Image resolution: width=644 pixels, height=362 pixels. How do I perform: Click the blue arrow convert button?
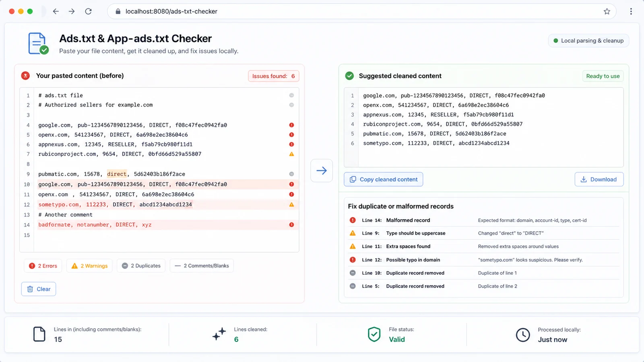[322, 171]
